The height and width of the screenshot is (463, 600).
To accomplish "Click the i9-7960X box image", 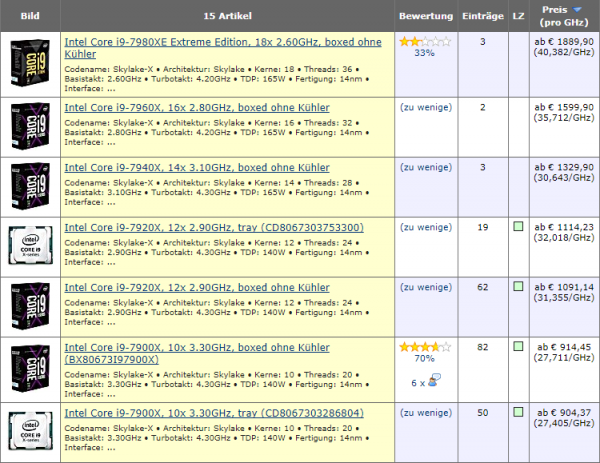I will 29,125.
